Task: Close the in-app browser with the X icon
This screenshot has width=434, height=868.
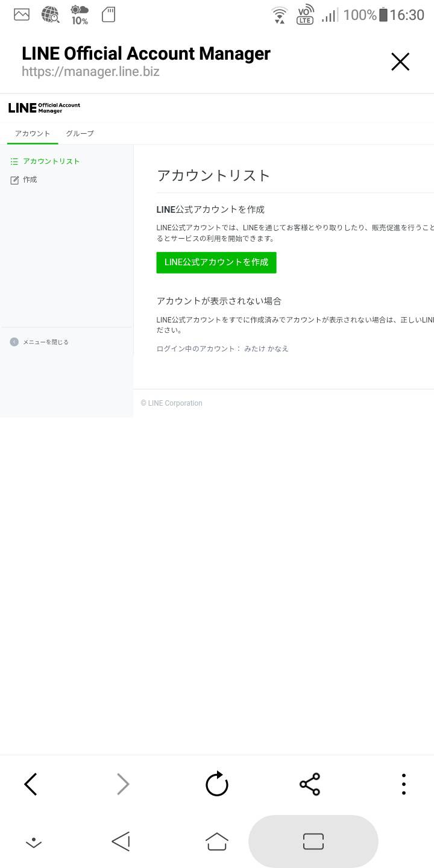Action: 400,61
